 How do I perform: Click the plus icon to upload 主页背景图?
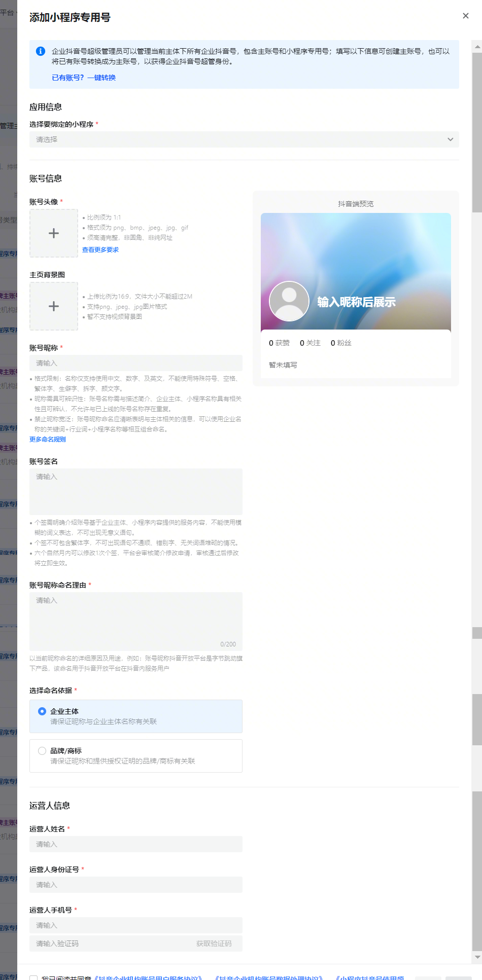tap(54, 306)
